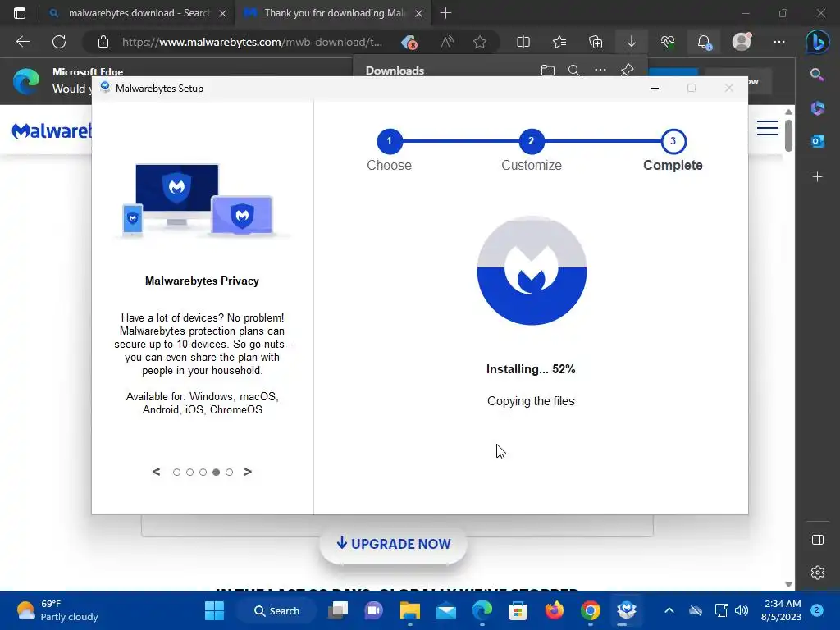
Task: Open the split screen icon
Action: (x=523, y=42)
